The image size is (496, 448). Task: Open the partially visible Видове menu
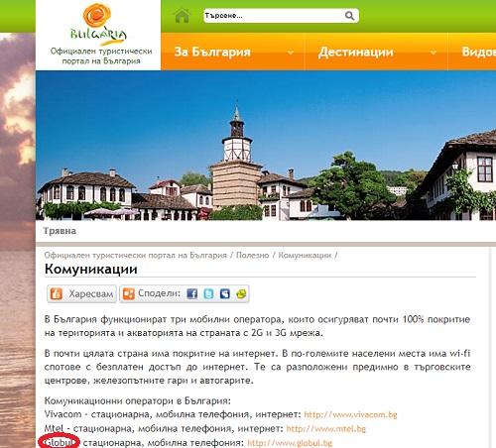tap(478, 52)
